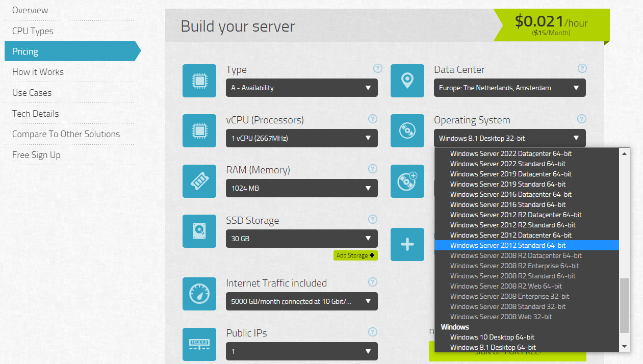The width and height of the screenshot is (643, 364).
Task: Select Windows Server 2008 R2 Standard 64-bit
Action: pyautogui.click(x=527, y=276)
